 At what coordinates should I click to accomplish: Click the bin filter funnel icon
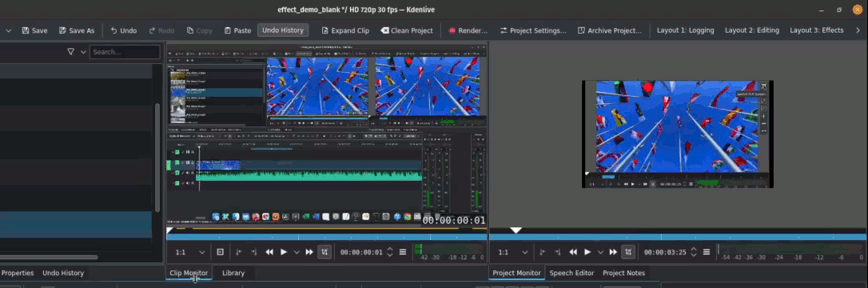(71, 51)
